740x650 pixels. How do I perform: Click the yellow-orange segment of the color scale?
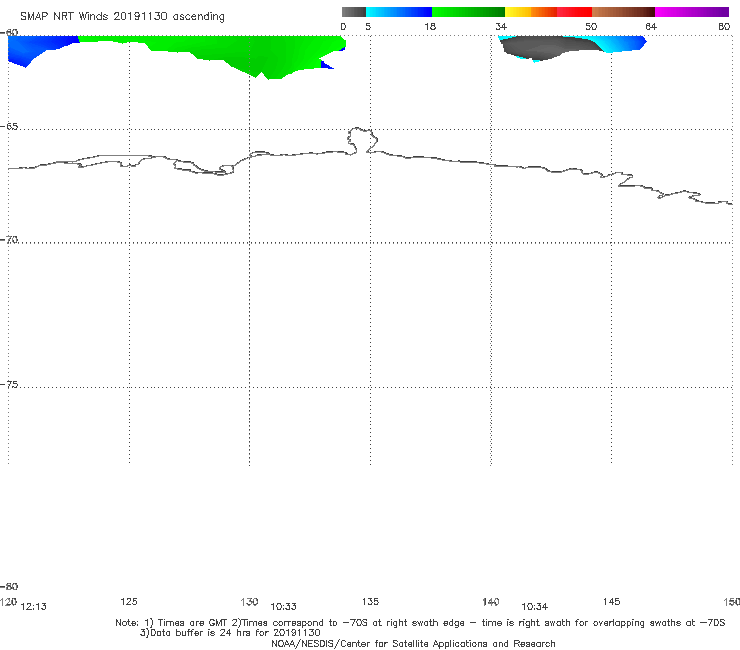point(531,12)
